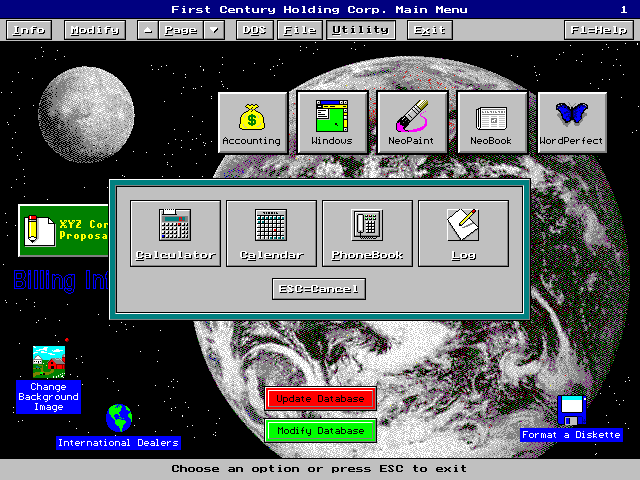Launch the NeoBook application icon
The width and height of the screenshot is (640, 480).
tap(491, 122)
